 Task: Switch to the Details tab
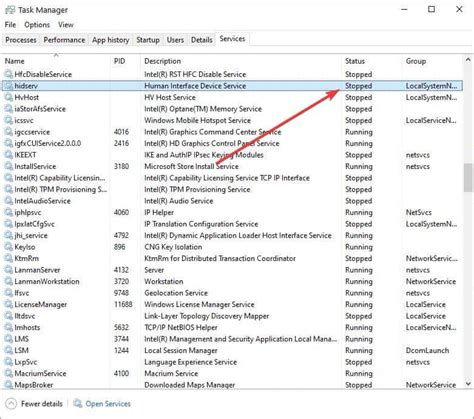pos(201,40)
